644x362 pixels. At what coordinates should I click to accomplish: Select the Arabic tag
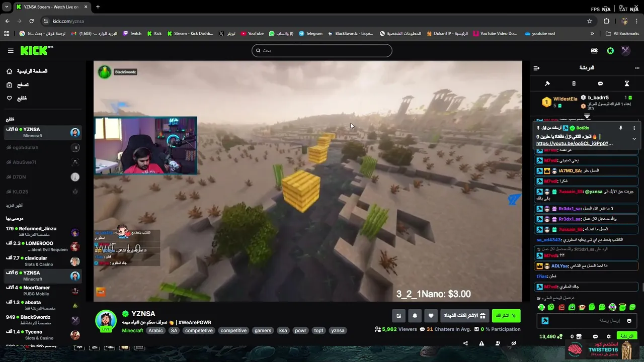[155, 331]
